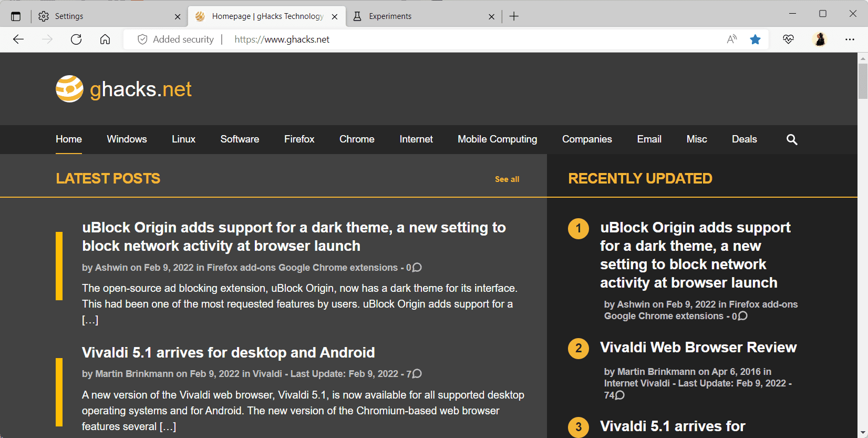The height and width of the screenshot is (438, 868).
Task: Open a new tab with the plus button
Action: click(514, 16)
